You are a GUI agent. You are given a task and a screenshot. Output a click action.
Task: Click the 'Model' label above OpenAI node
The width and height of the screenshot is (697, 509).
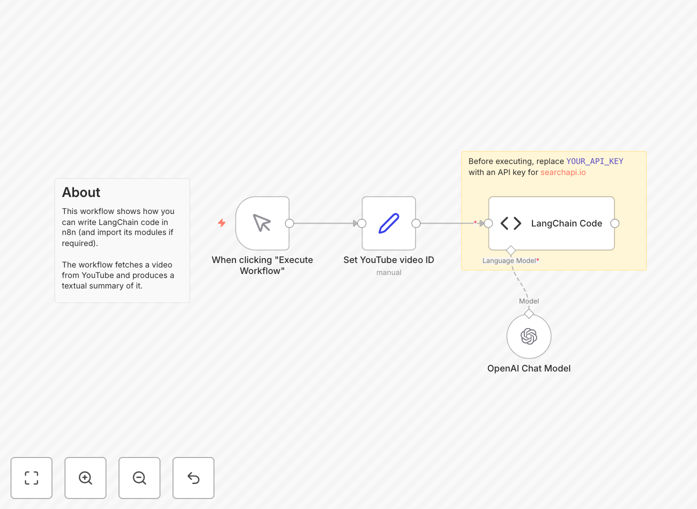(529, 301)
